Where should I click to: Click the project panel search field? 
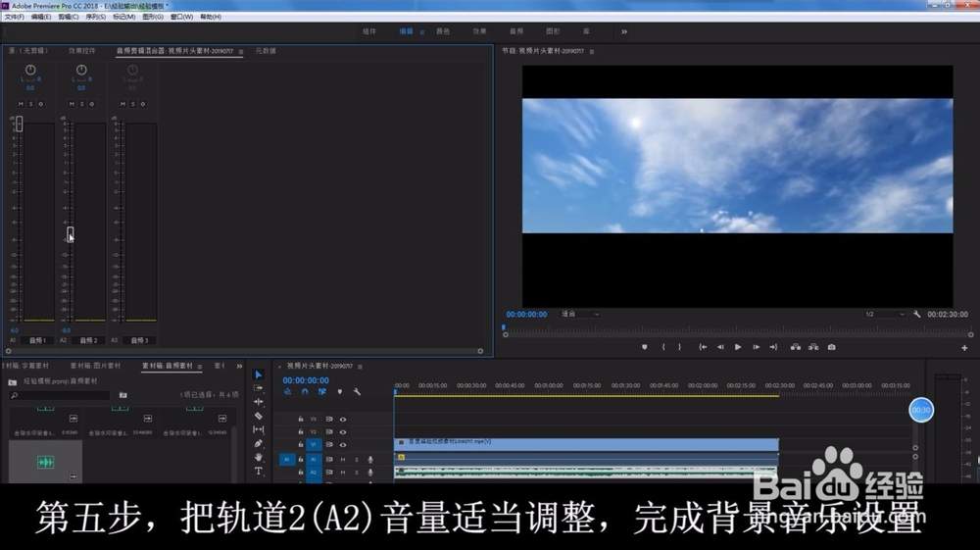click(x=60, y=395)
